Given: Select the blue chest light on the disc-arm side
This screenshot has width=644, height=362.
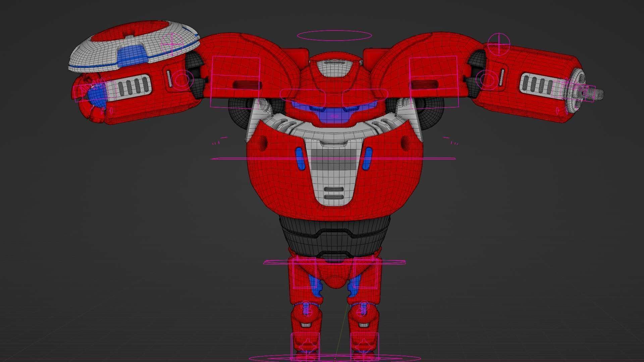Looking at the screenshot, I should pos(300,158).
